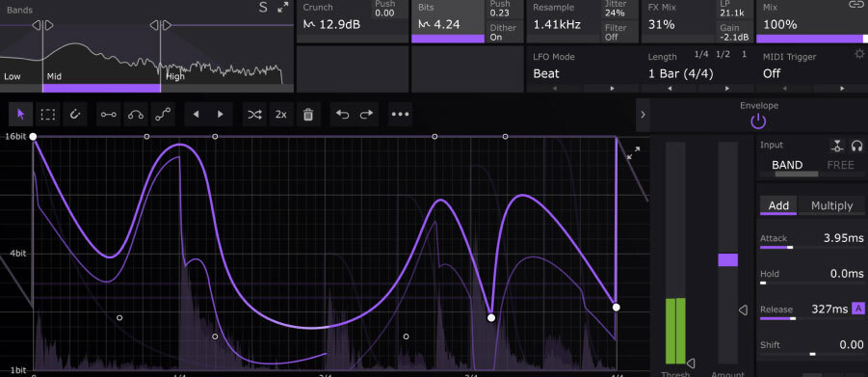
Task: Activate the magnet snap tool
Action: pos(75,114)
